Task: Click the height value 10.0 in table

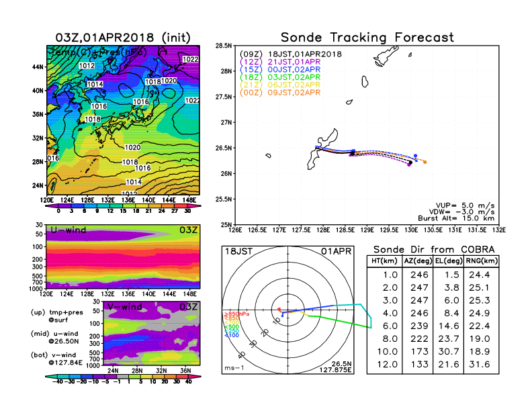Action: coord(387,352)
